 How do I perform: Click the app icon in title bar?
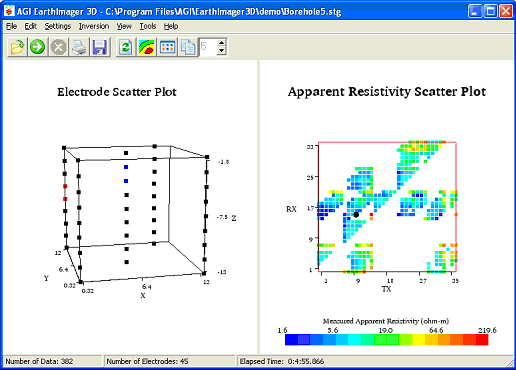click(9, 12)
